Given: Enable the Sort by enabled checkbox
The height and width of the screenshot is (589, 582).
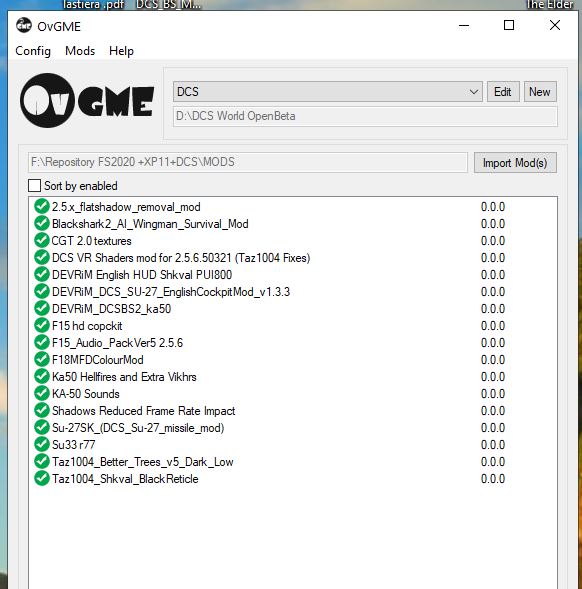Looking at the screenshot, I should click(x=35, y=186).
